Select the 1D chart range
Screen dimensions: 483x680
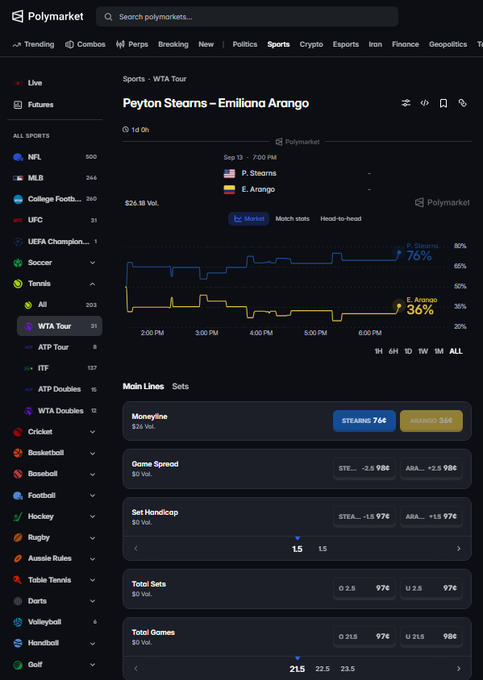point(408,351)
